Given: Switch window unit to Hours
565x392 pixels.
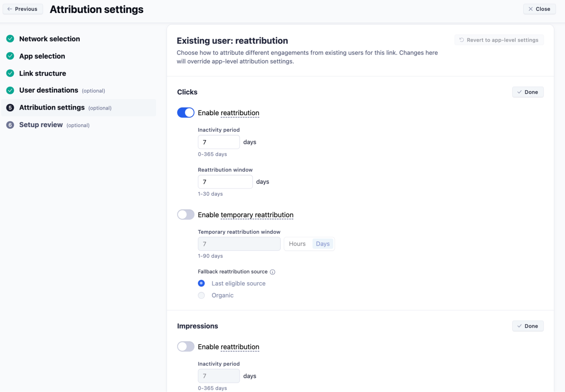Looking at the screenshot, I should tap(297, 244).
